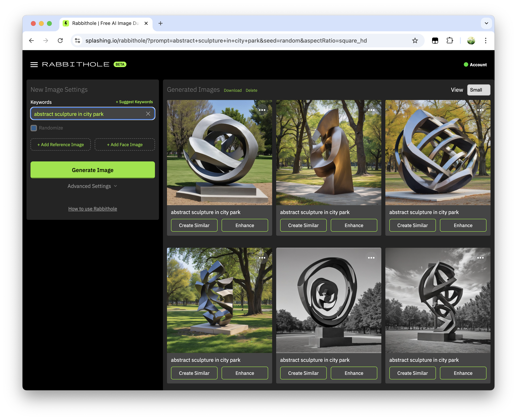Screen dimensions: 517x420
Task: Open How to use Rabbithole link
Action: tap(93, 209)
